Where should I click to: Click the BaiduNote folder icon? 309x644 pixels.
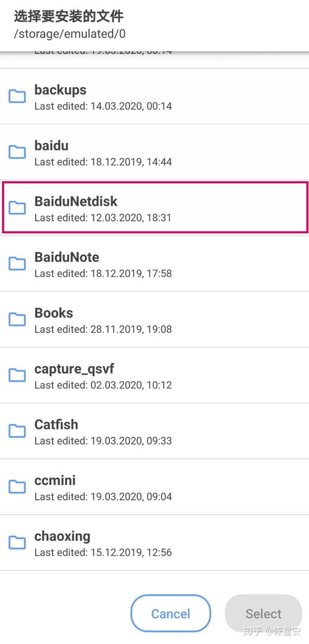(17, 264)
